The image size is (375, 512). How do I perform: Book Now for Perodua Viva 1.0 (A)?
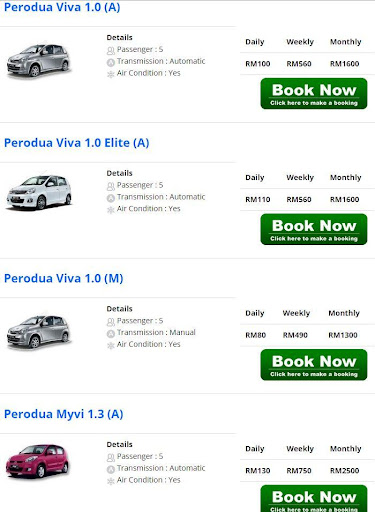coord(314,94)
